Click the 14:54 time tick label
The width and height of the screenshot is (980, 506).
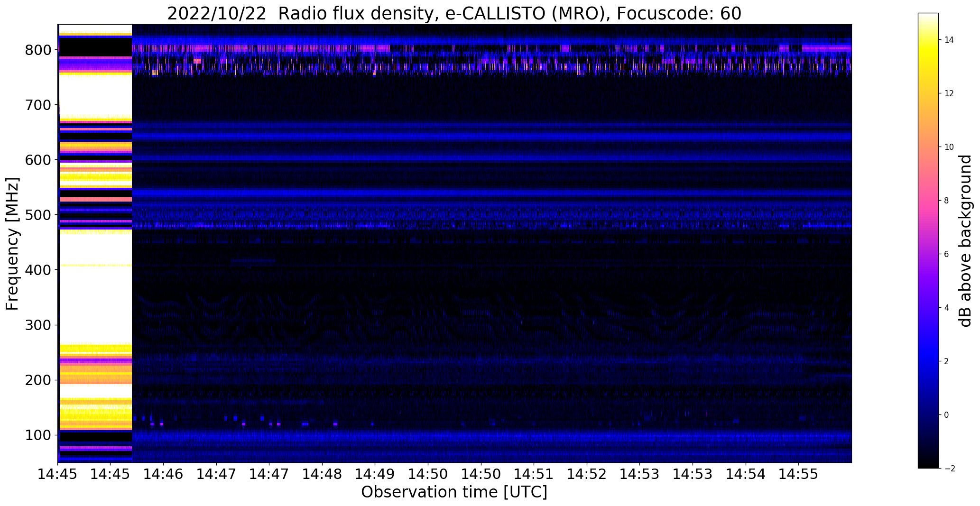(746, 474)
